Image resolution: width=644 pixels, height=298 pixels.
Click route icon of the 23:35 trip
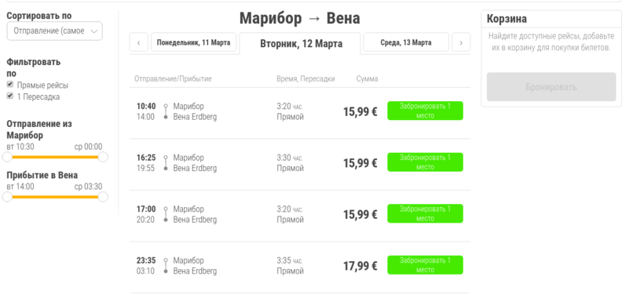tap(166, 266)
